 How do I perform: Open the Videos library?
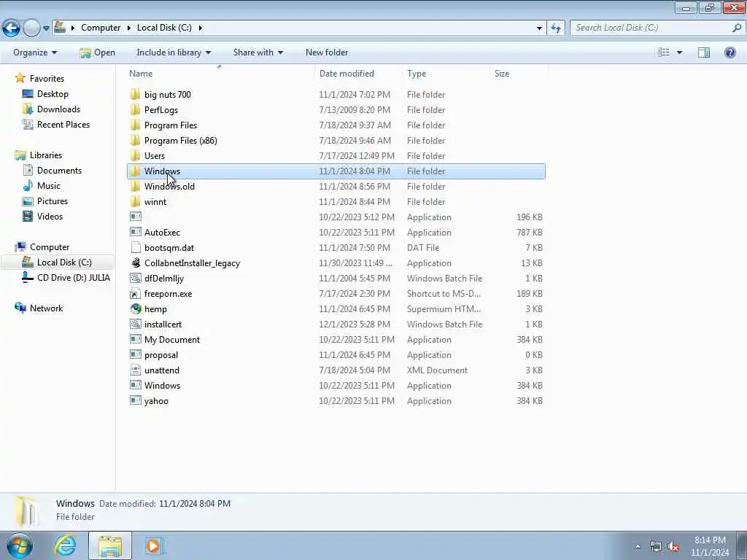click(x=50, y=216)
